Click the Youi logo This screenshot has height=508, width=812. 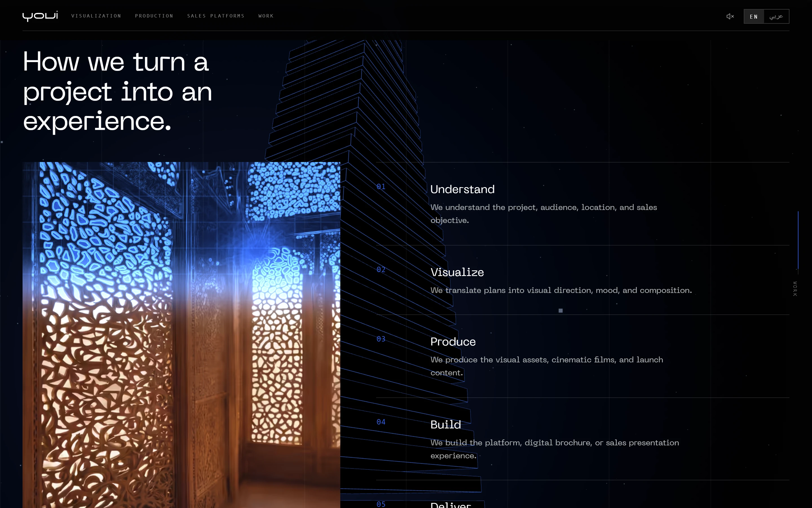coord(40,16)
